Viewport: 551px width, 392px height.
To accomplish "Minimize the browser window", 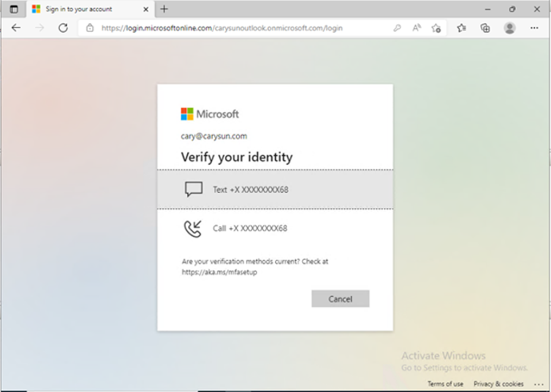I will (487, 9).
